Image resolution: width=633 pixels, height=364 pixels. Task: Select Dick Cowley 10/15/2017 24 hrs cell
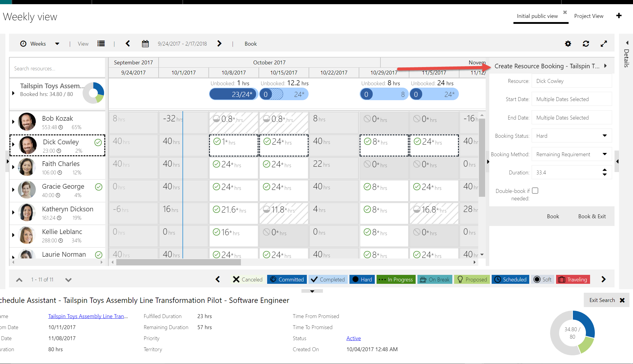tap(284, 145)
